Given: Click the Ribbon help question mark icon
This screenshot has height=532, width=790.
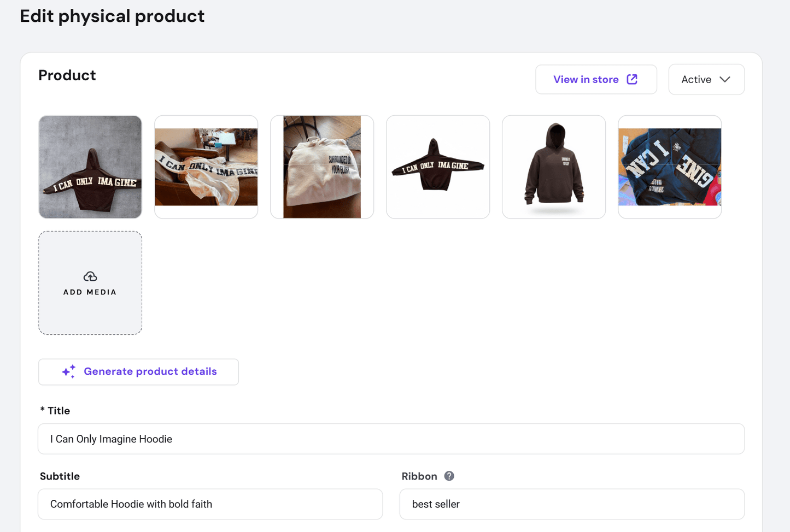Looking at the screenshot, I should (x=449, y=476).
